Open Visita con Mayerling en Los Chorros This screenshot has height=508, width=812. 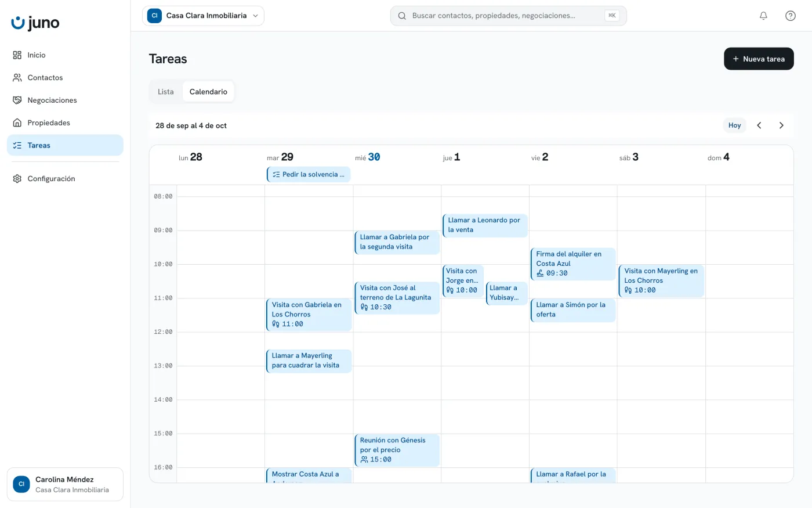point(661,280)
